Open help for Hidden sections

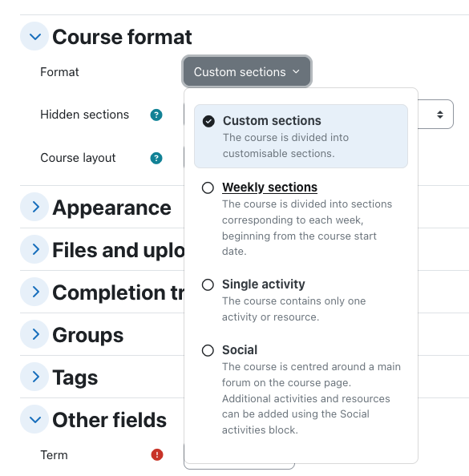point(156,115)
